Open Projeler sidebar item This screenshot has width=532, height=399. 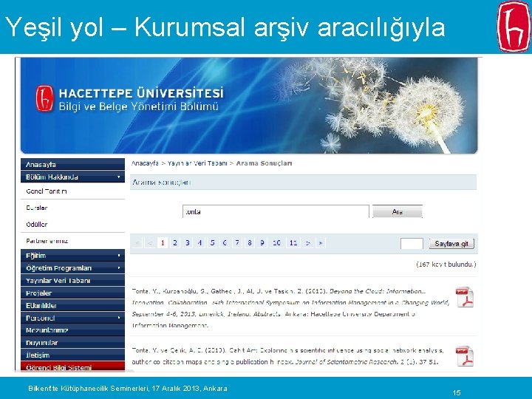coord(72,293)
